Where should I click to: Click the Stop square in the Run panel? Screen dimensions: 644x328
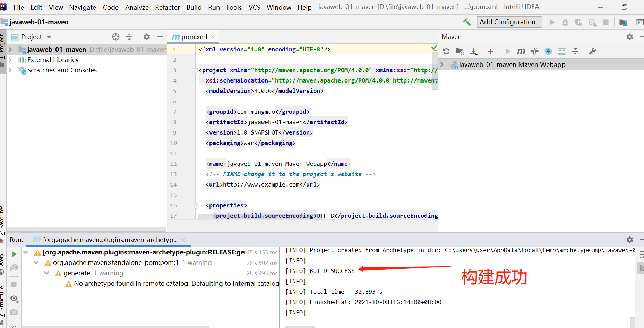[14, 285]
